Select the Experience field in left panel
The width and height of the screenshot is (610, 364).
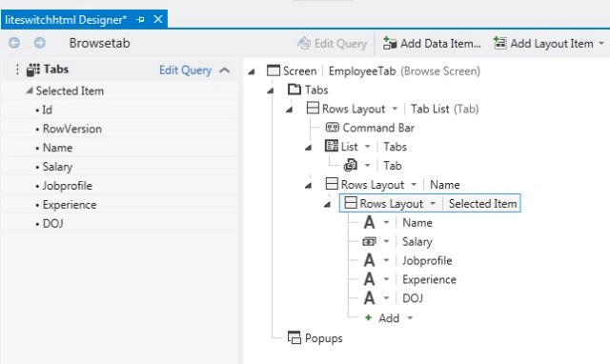(70, 205)
